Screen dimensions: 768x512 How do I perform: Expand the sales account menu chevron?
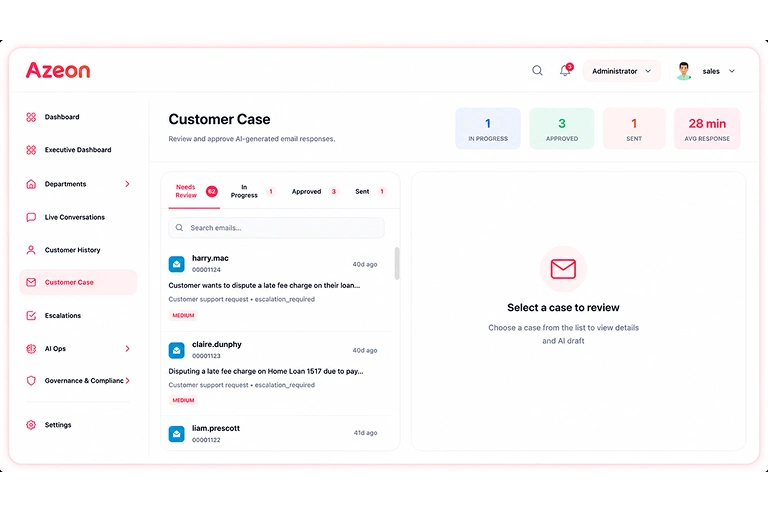pos(732,71)
